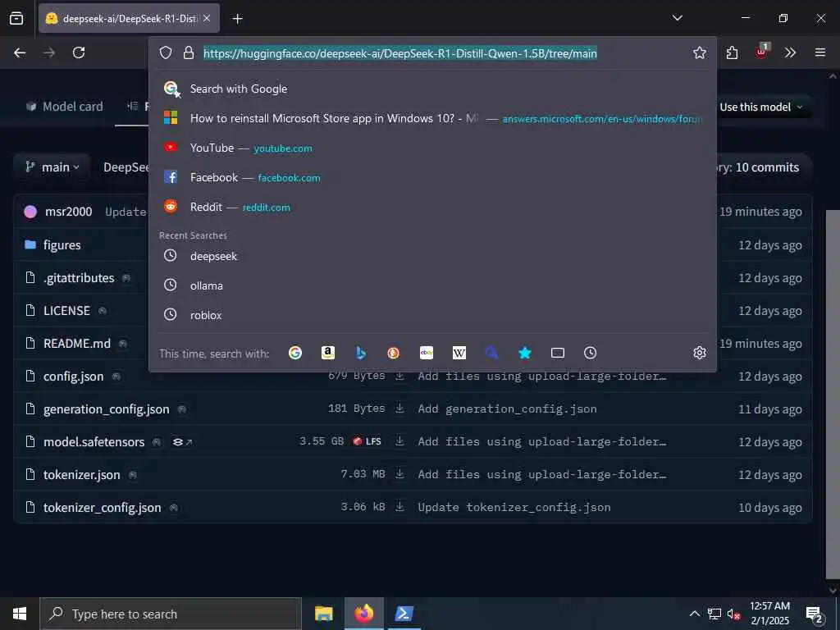840x630 pixels.
Task: Open the uBlock Origin extension icon
Action: point(762,51)
